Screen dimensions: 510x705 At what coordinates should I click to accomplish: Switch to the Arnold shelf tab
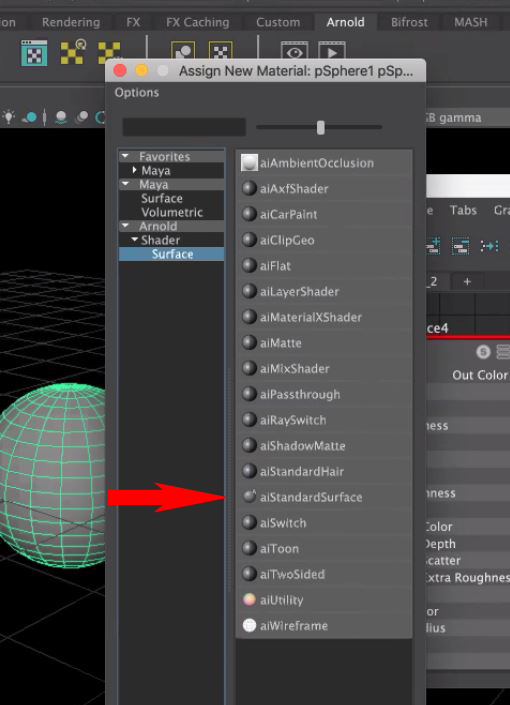[345, 22]
